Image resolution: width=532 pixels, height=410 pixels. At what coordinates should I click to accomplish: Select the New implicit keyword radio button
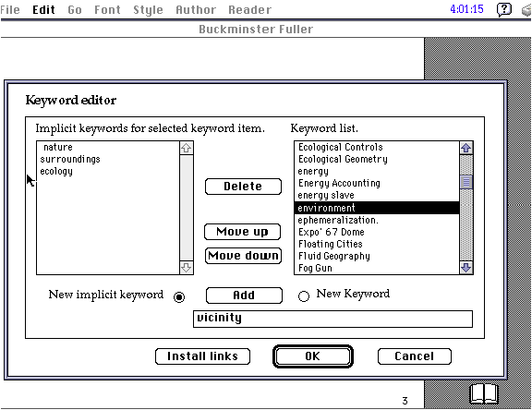pyautogui.click(x=179, y=297)
